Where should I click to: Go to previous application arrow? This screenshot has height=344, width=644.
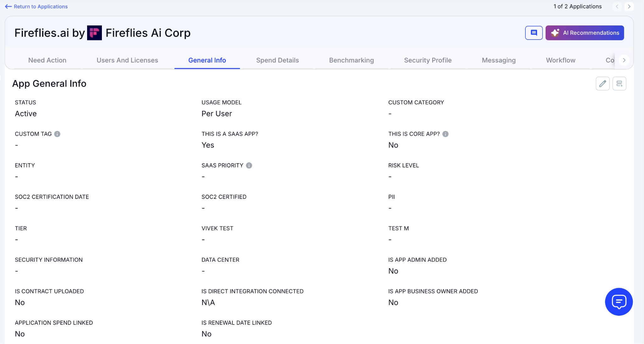point(617,6)
